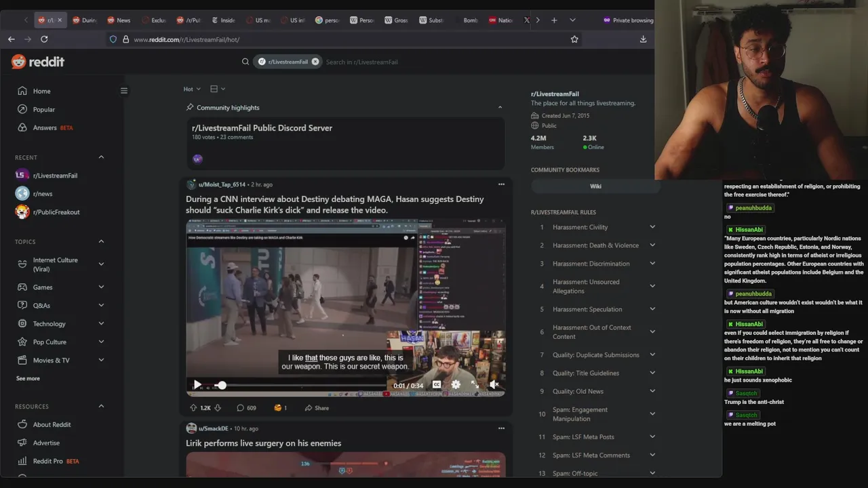Expand rule 1 Harassment: Civility
This screenshot has height=488, width=868.
652,227
